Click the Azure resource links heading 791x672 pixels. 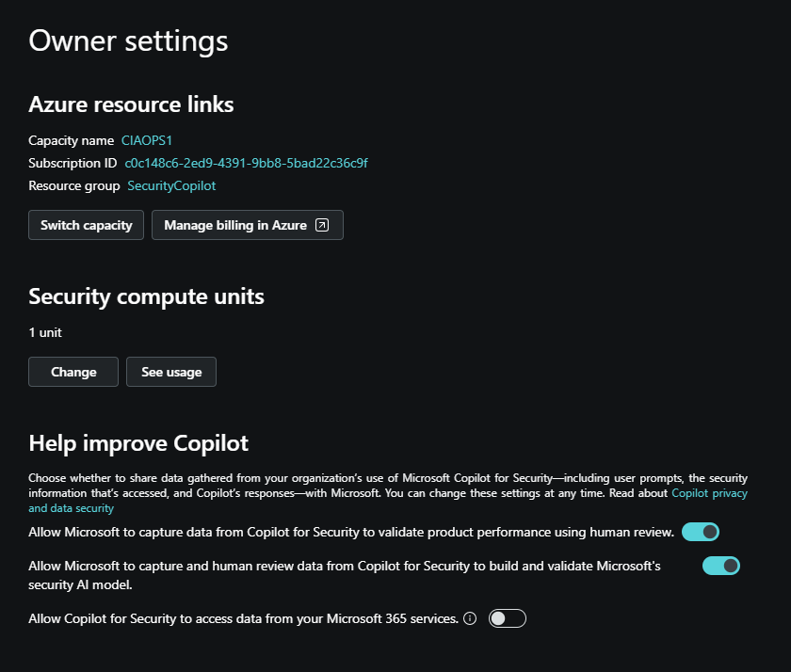pyautogui.click(x=131, y=104)
